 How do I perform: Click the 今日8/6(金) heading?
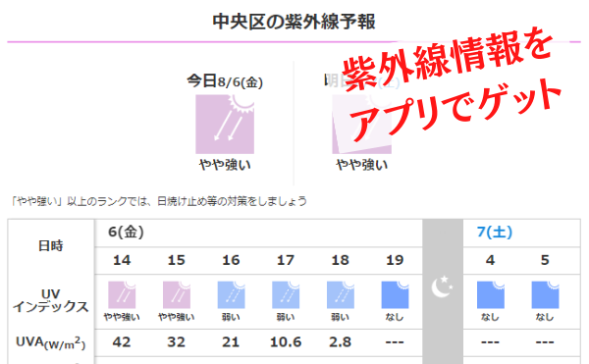click(225, 81)
